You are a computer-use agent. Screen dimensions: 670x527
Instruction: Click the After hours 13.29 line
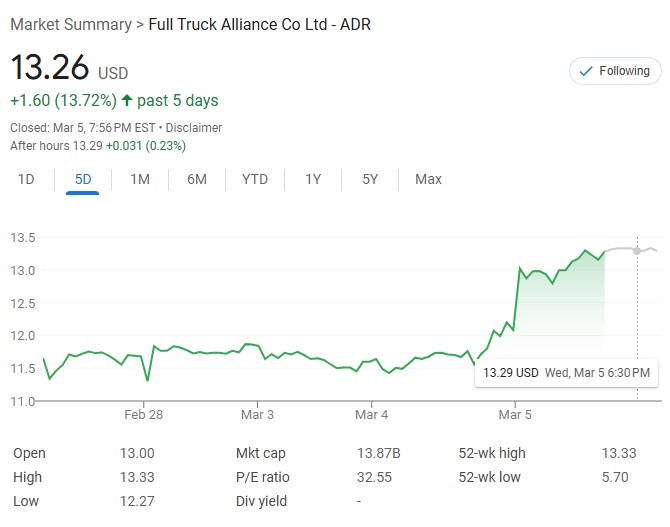coord(98,146)
